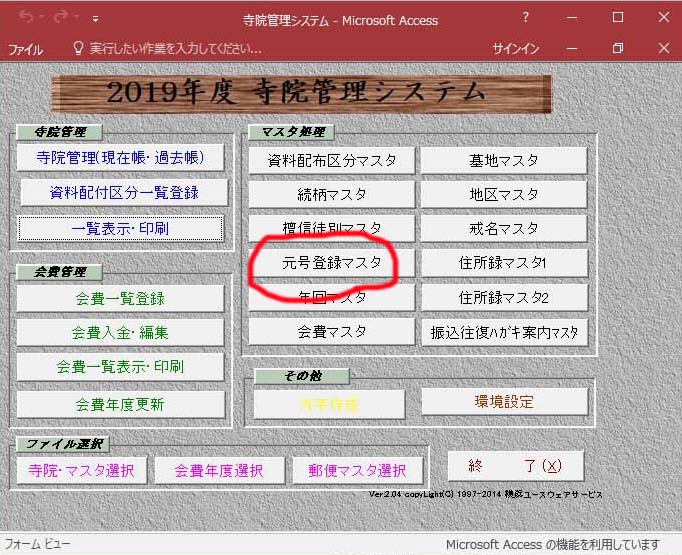
Task: Click the Redo arrow in quick access toolbar
Action: click(x=61, y=18)
